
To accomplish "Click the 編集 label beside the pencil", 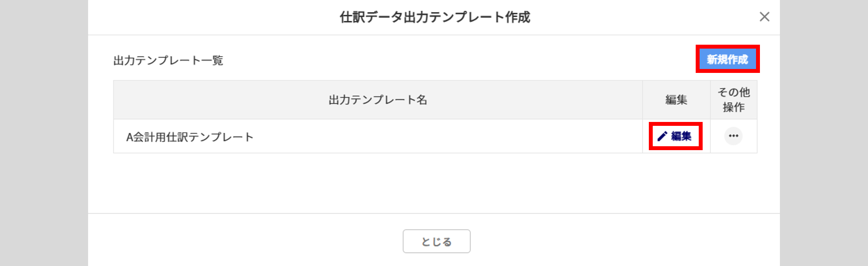I will [x=681, y=136].
